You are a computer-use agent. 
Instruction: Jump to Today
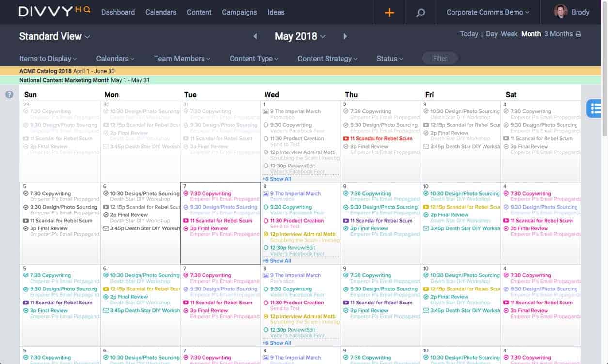point(469,34)
